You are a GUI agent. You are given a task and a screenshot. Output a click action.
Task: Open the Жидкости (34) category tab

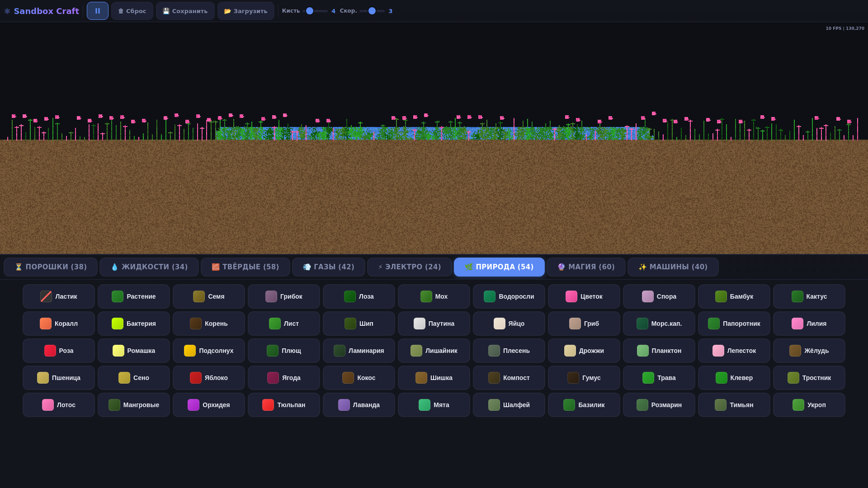click(x=149, y=267)
